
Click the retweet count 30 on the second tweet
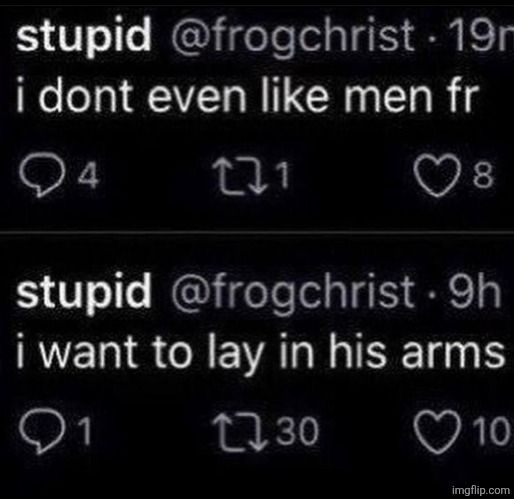coord(298,432)
